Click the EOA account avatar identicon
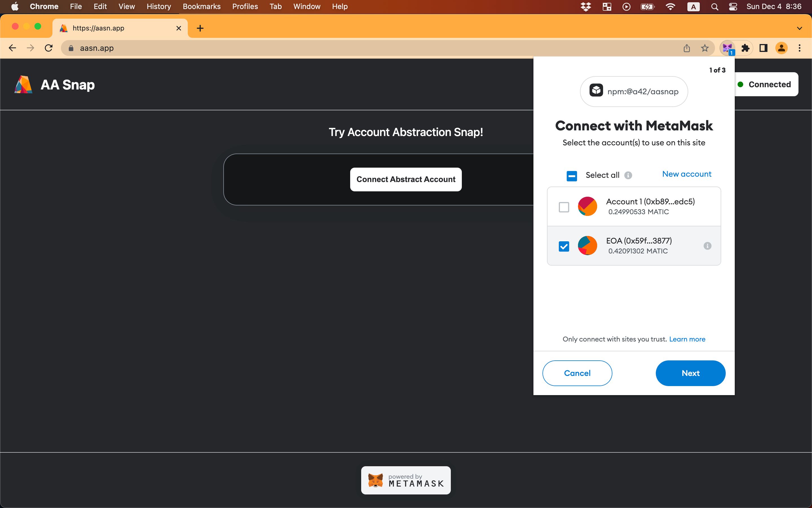Image resolution: width=812 pixels, height=508 pixels. coord(587,246)
